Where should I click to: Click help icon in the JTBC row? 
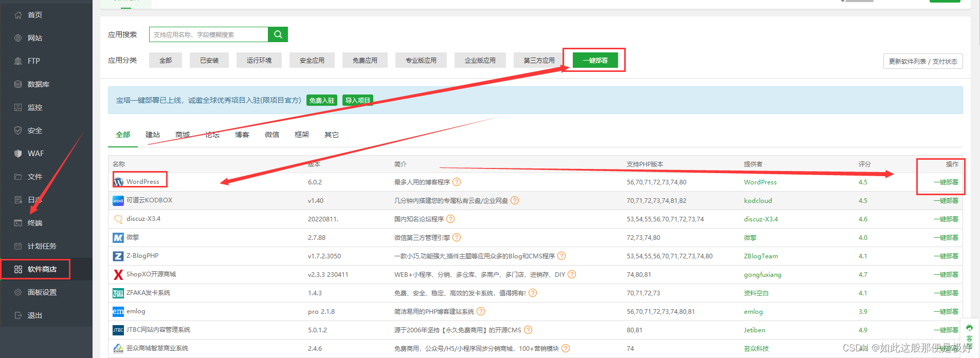click(528, 330)
